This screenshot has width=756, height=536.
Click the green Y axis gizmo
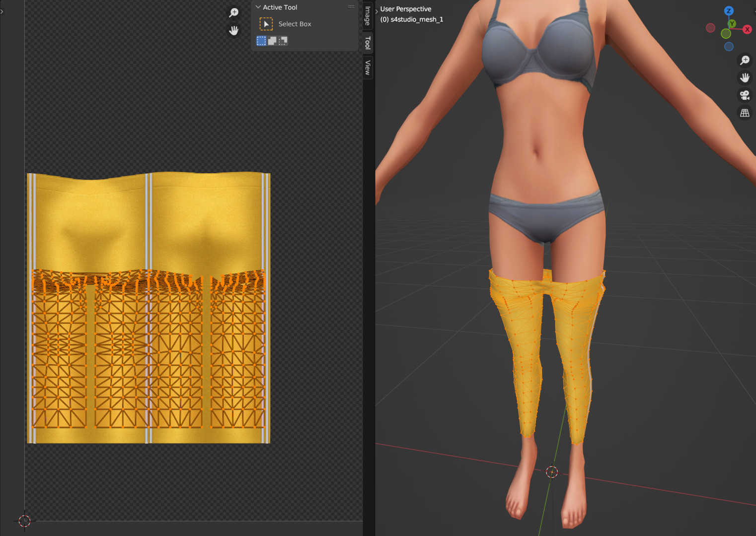coord(732,23)
